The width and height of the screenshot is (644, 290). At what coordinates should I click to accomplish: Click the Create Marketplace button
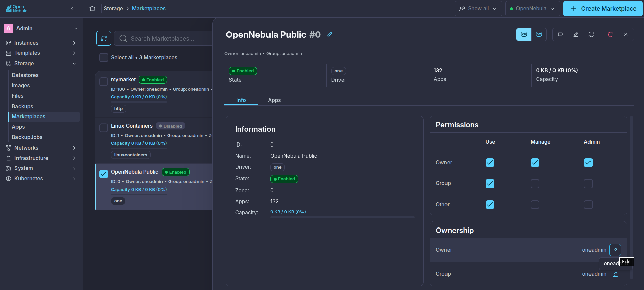(603, 9)
